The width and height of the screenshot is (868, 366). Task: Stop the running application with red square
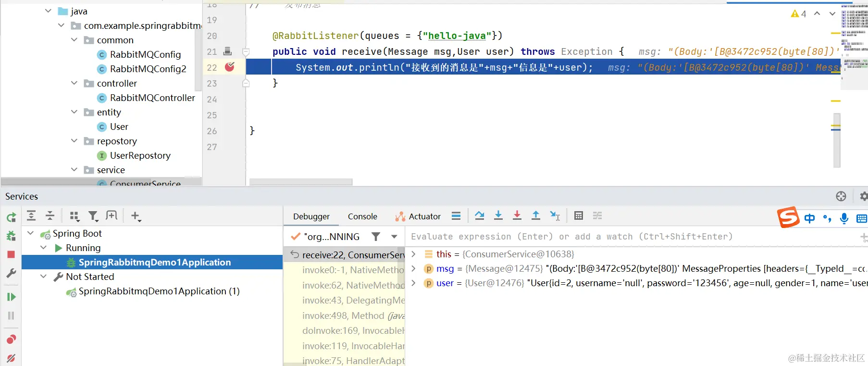click(11, 254)
